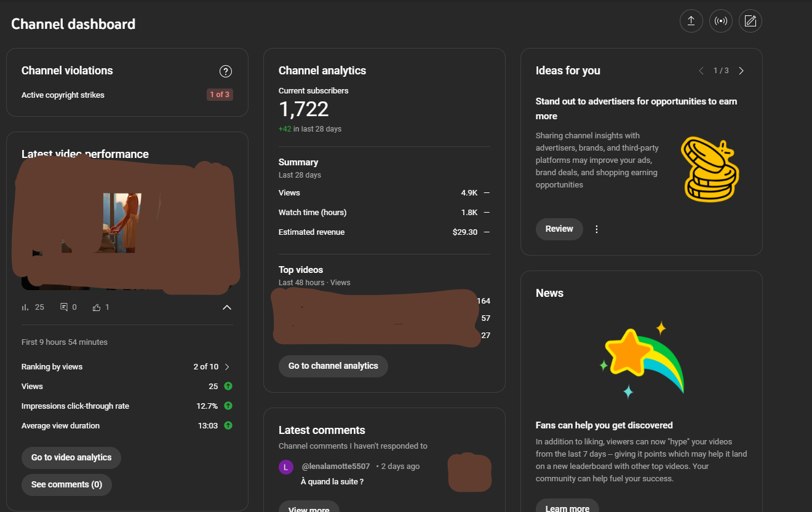
Task: Click the purple L commenter avatar
Action: (286, 467)
